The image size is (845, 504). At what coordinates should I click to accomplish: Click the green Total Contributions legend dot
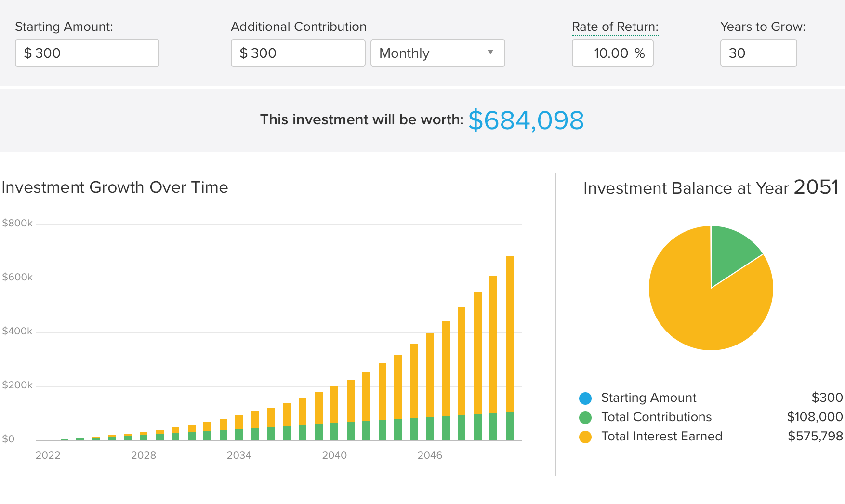585,418
